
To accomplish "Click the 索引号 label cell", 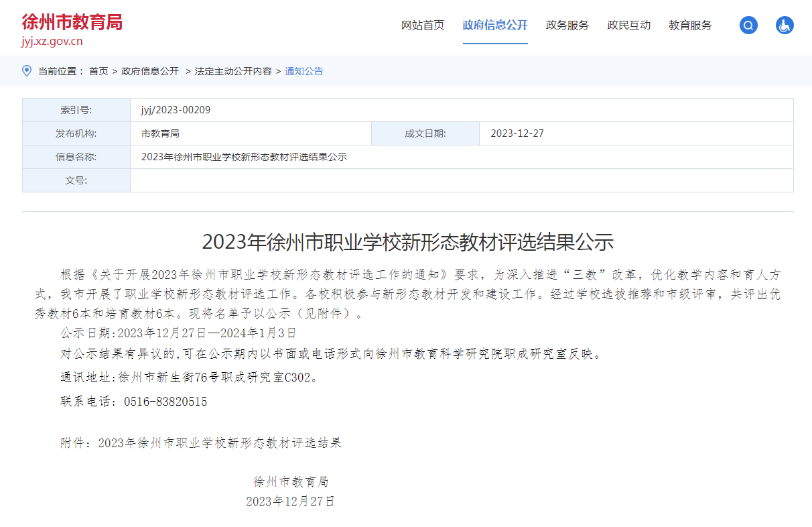I will 76,110.
